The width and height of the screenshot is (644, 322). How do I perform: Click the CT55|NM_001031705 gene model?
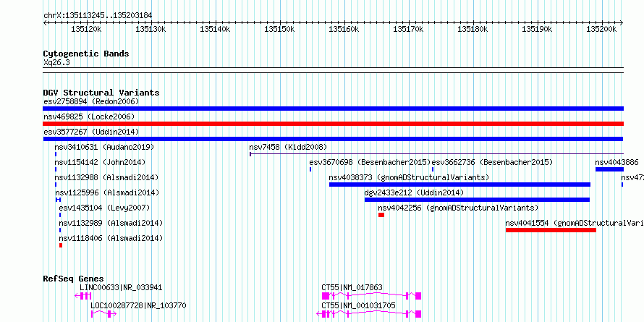[369, 314]
